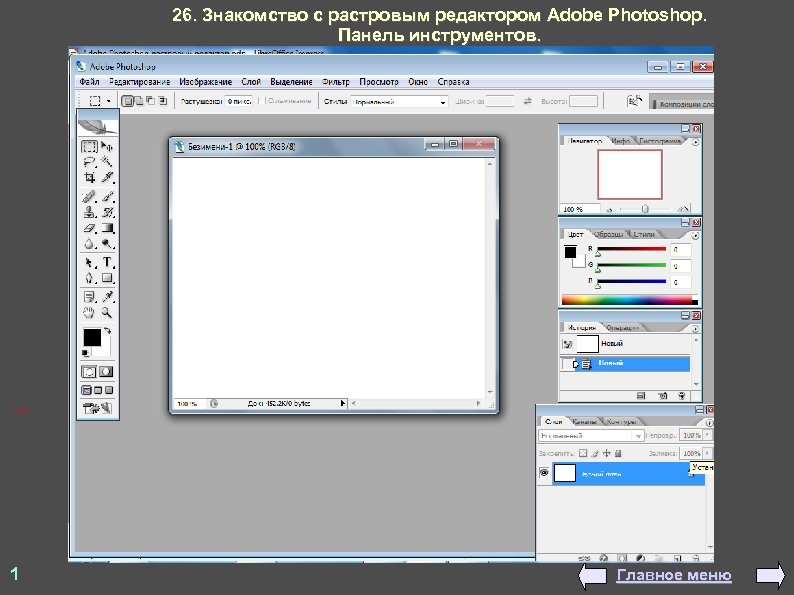Open the Navigator panel options menu
Image resolution: width=794 pixels, height=595 pixels.
[696, 143]
